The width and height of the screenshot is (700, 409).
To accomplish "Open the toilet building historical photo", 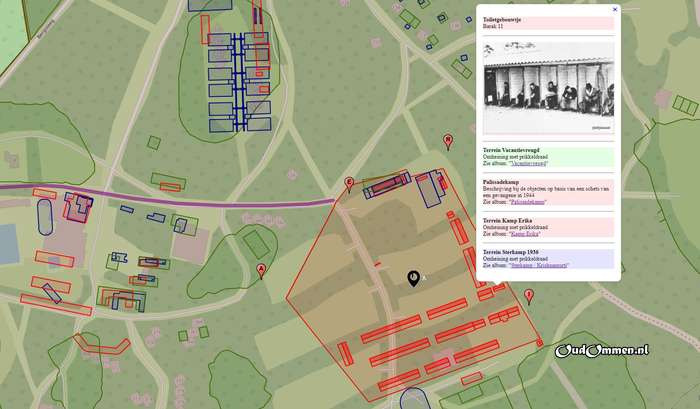I will pos(547,88).
